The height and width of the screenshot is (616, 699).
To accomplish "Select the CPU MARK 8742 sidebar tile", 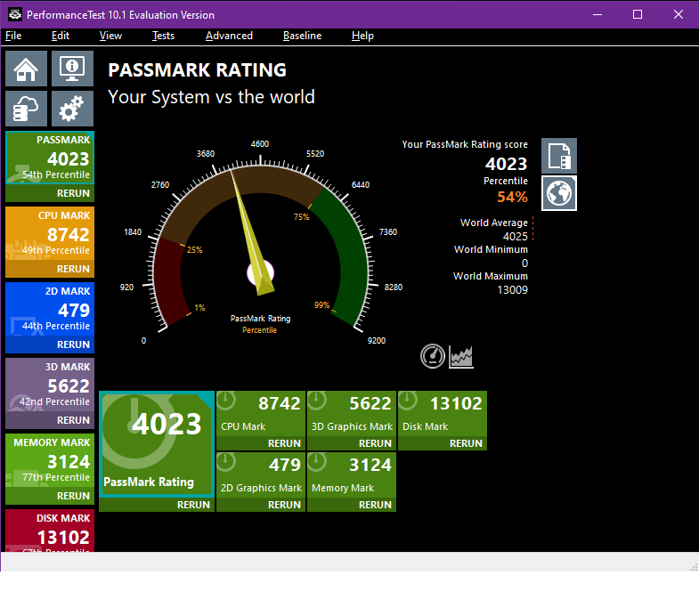I will (50, 233).
